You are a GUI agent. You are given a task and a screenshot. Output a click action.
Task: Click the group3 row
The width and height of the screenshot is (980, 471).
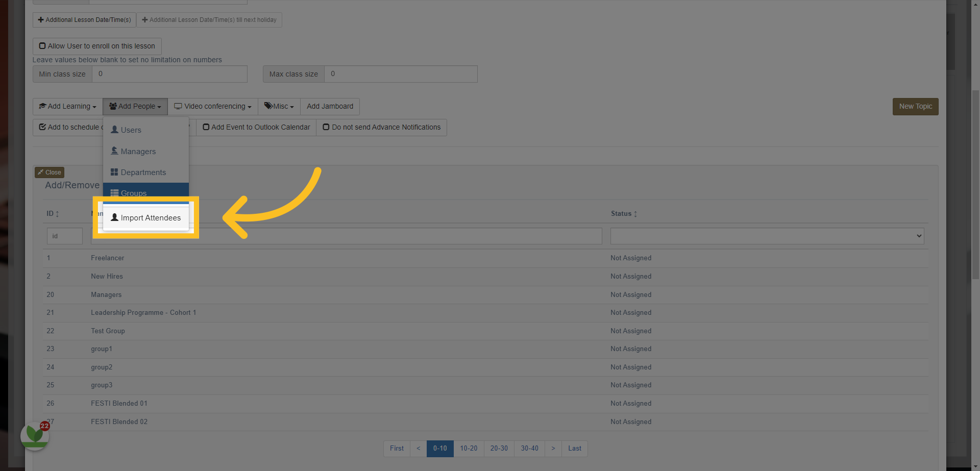485,385
